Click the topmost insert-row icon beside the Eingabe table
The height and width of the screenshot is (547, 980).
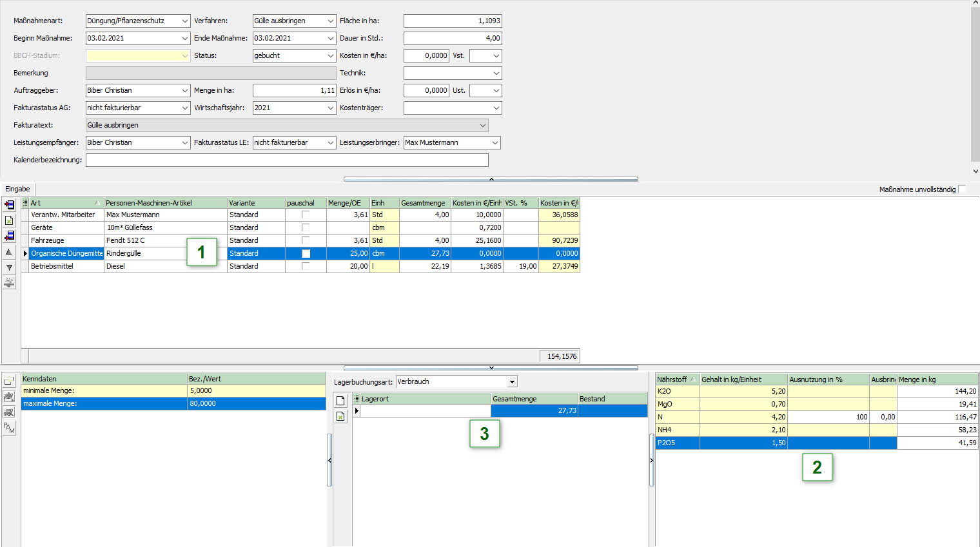coord(9,205)
